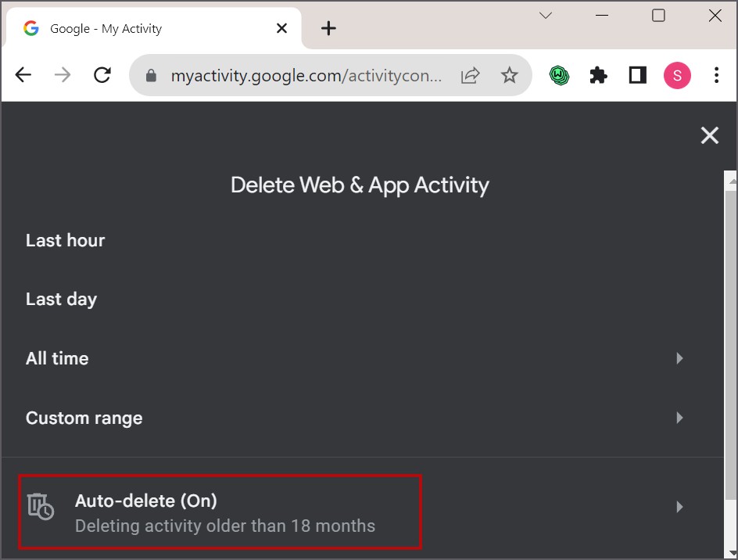Open the Extensions puzzle icon

click(x=598, y=75)
